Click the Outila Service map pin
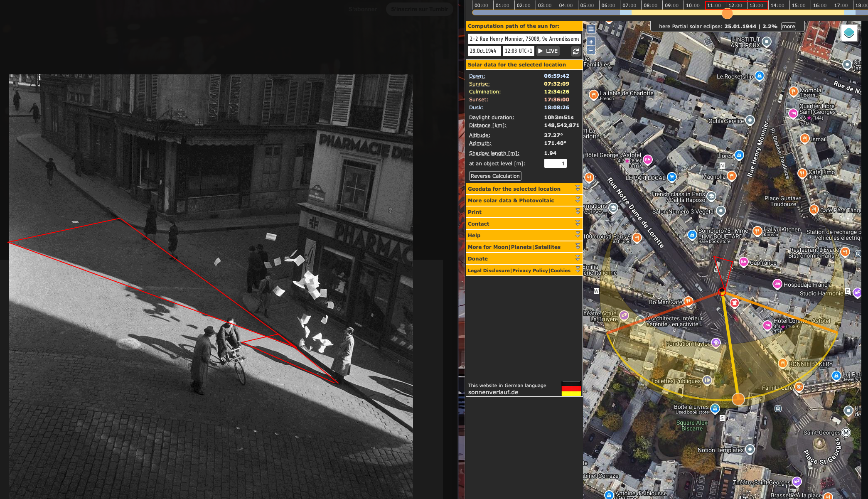The width and height of the screenshot is (868, 499). (750, 120)
